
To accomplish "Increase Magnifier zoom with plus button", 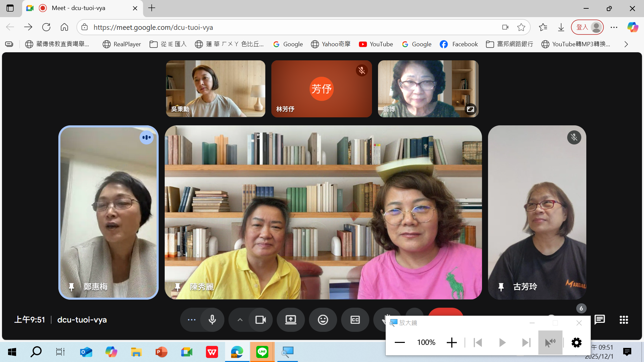I will coord(451,343).
